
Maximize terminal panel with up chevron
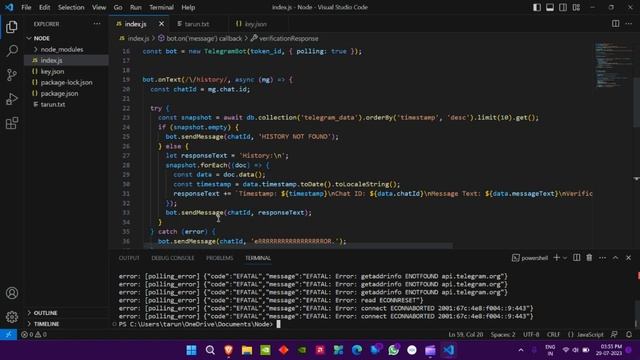(x=616, y=258)
